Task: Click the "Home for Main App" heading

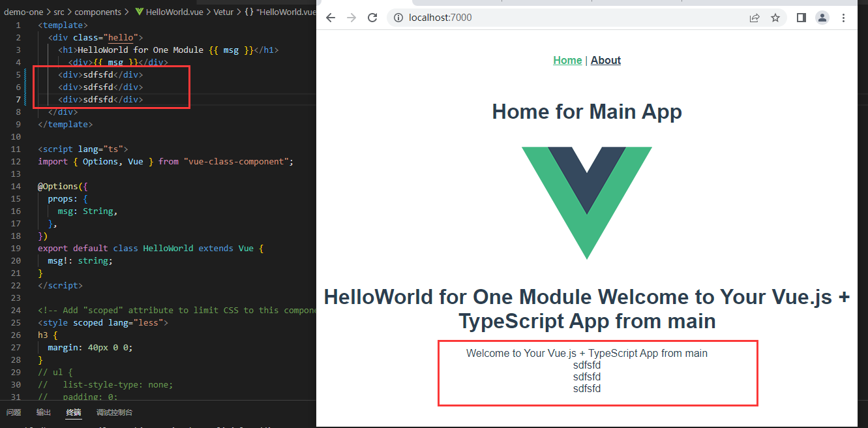Action: [587, 112]
